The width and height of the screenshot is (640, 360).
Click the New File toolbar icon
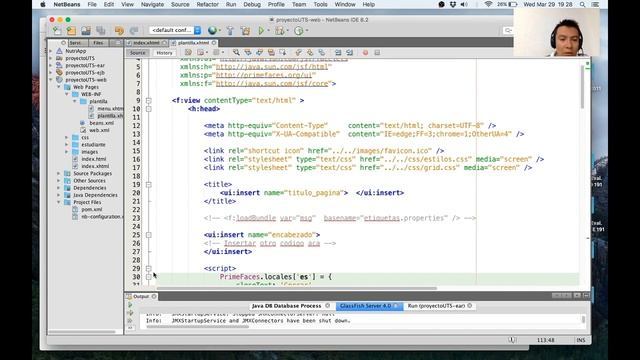57,31
